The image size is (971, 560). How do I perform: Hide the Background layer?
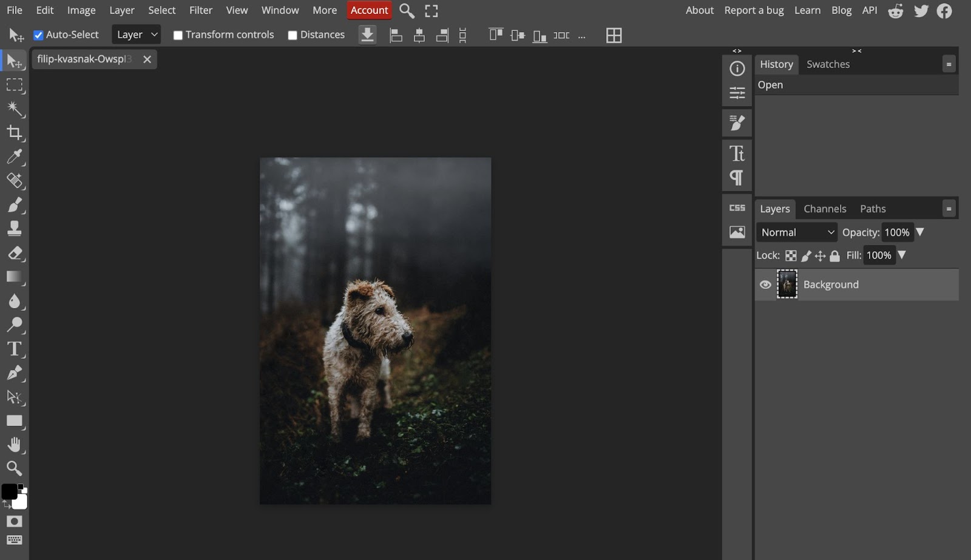[765, 285]
